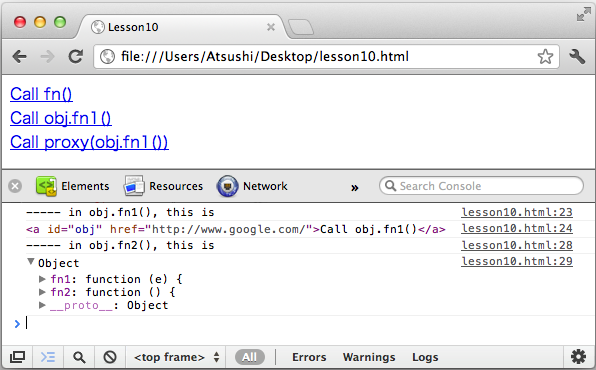Reload the page

point(76,57)
